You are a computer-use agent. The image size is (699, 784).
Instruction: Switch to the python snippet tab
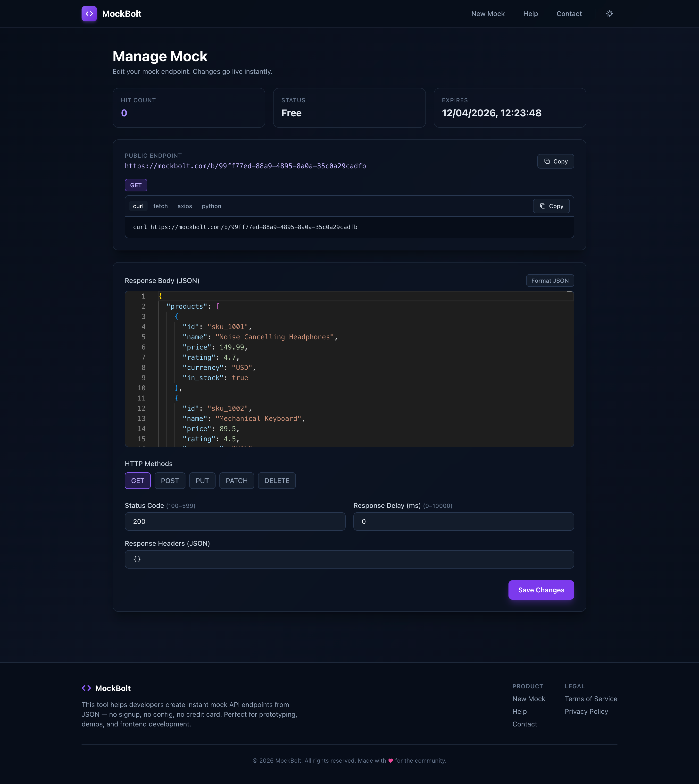coord(211,206)
